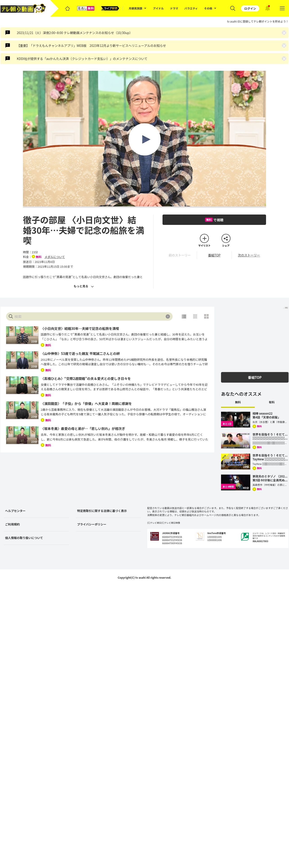Expand the その他 dropdown menu
The width and height of the screenshot is (289, 868).
click(210, 8)
